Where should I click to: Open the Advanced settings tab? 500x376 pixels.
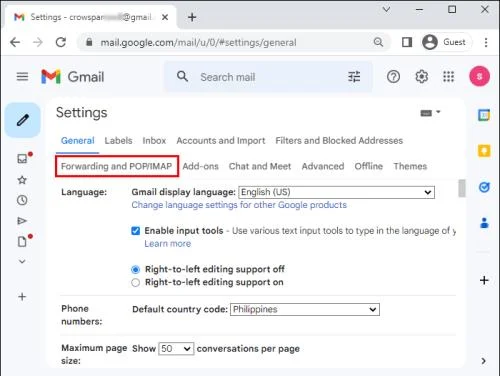click(x=323, y=166)
